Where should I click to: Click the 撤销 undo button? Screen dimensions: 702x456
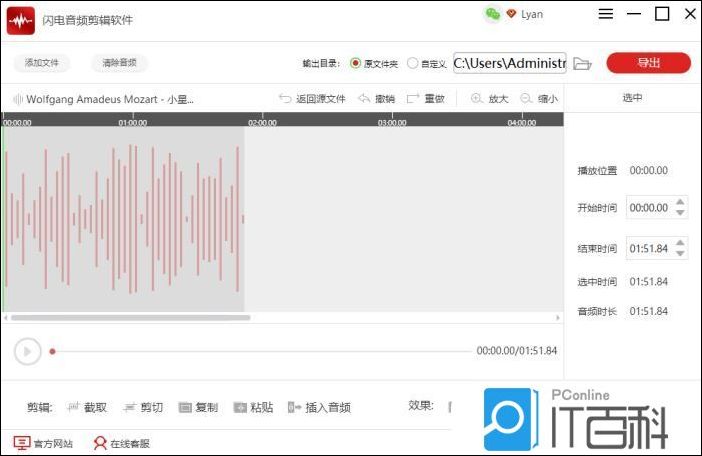(x=377, y=98)
